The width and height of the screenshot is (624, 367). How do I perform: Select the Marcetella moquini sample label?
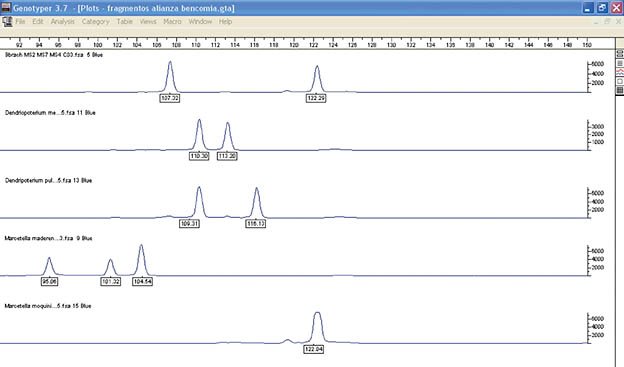48,306
